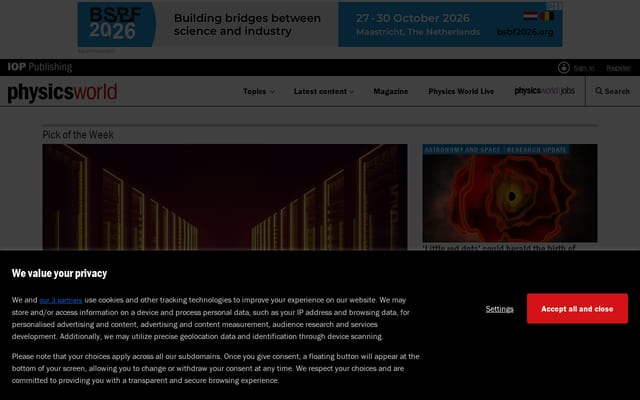
Task: Click the 'We value your privacy' heading
Action: click(59, 273)
